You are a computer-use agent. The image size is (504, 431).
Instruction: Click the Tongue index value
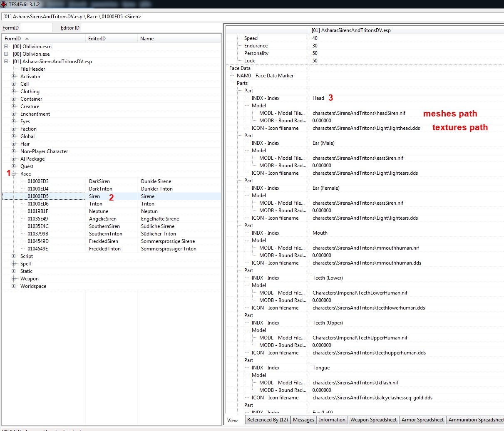[x=321, y=368]
